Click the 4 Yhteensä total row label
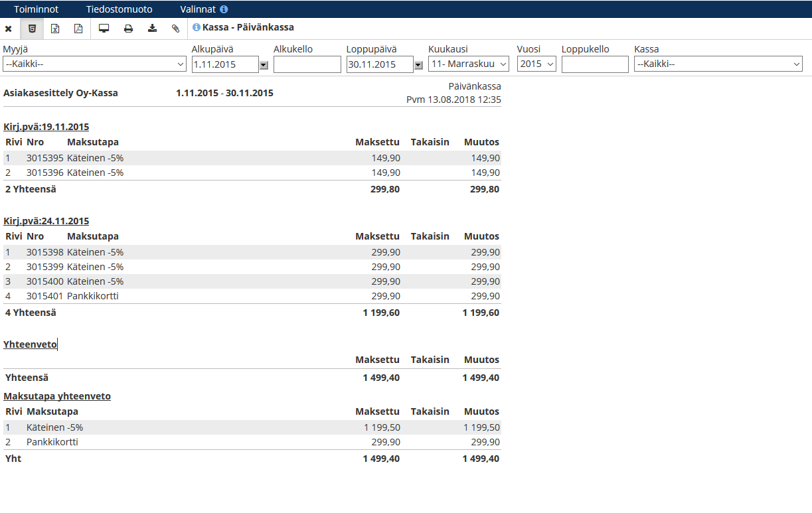Screen dimensions: 812x513 [31, 313]
